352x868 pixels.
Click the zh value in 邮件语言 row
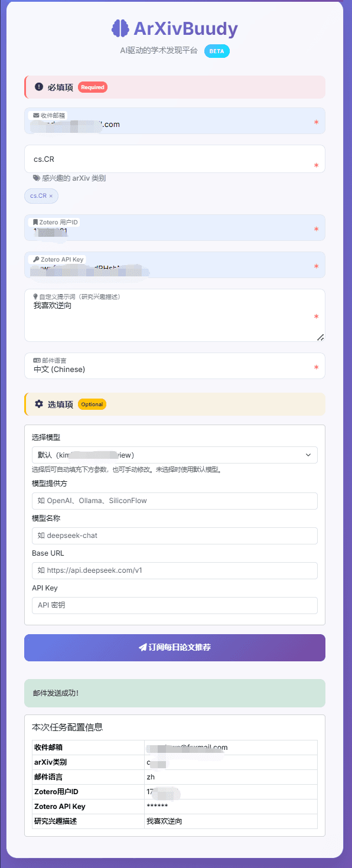tap(151, 777)
